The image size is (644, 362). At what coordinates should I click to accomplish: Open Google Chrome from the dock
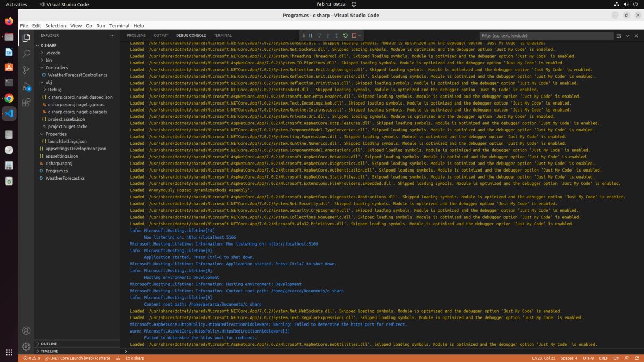tap(9, 98)
